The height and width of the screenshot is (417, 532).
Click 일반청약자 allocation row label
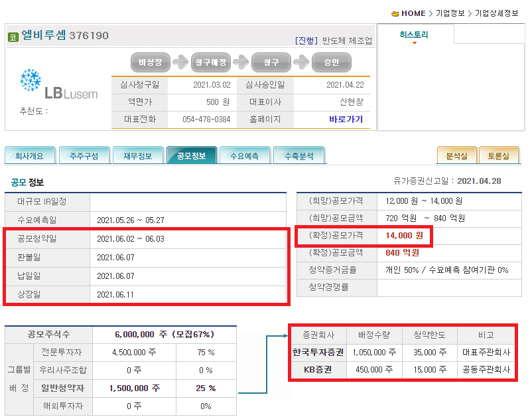(63, 388)
